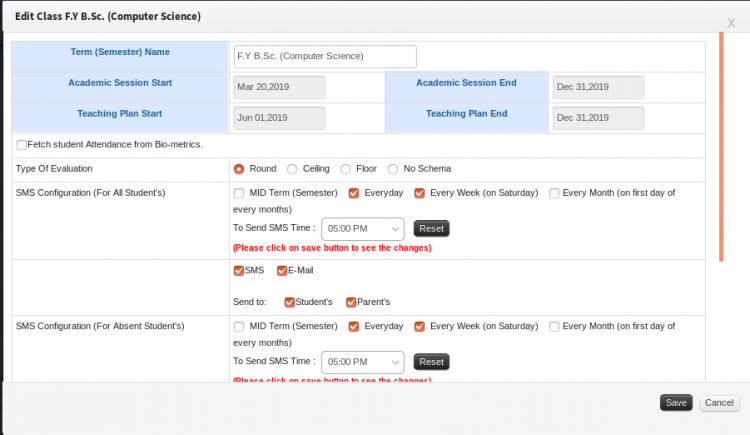Uncheck the E-Mail notification checkbox

point(282,271)
